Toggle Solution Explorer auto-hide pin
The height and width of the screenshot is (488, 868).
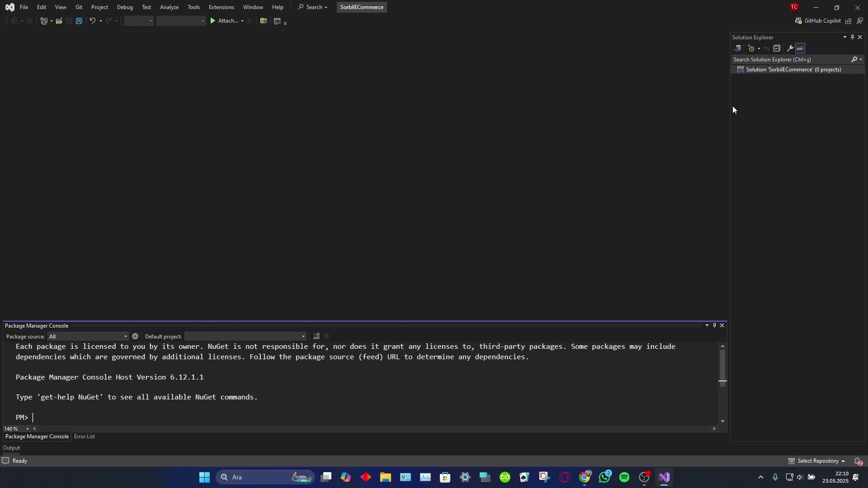tap(852, 37)
